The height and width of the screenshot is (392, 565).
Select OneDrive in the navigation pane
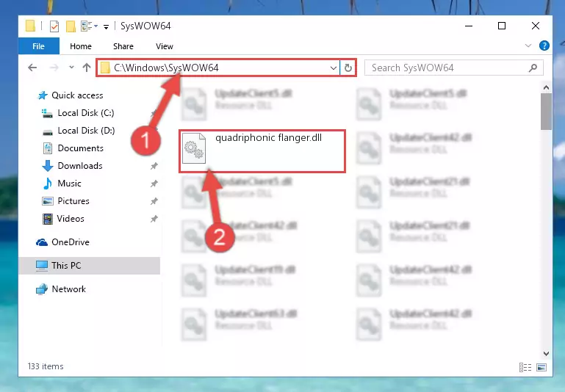[71, 242]
